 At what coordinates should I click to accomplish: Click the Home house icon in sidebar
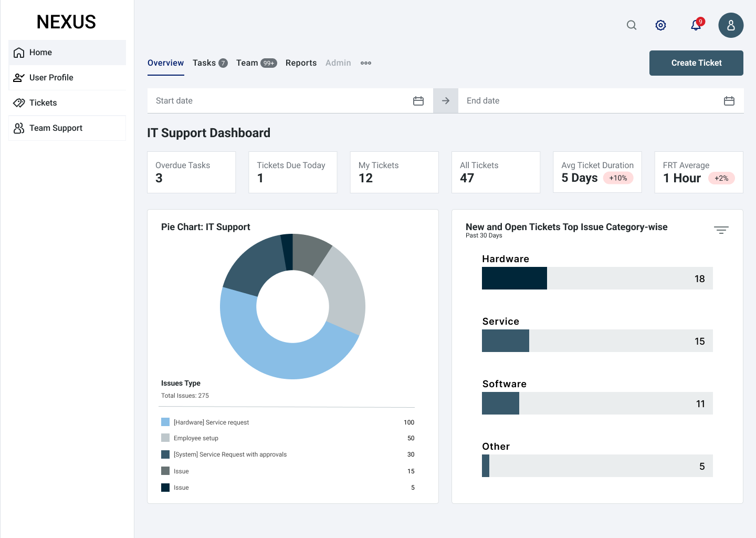click(19, 53)
